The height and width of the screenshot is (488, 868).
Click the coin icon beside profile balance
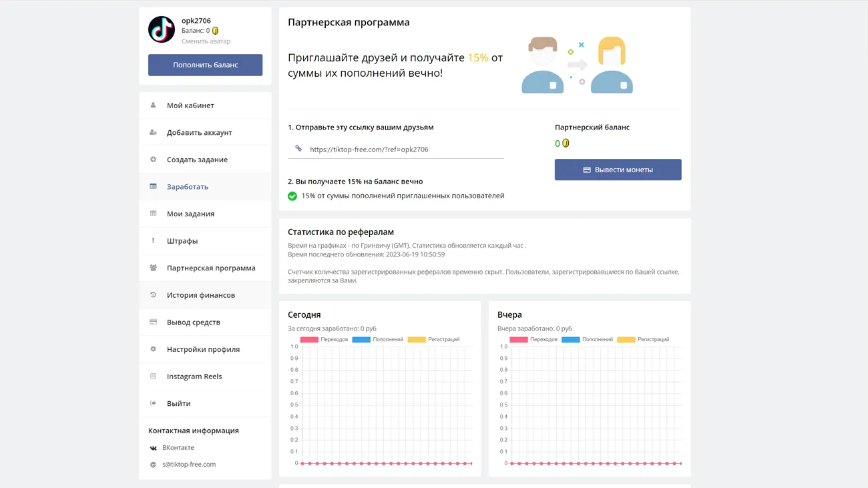coord(215,31)
